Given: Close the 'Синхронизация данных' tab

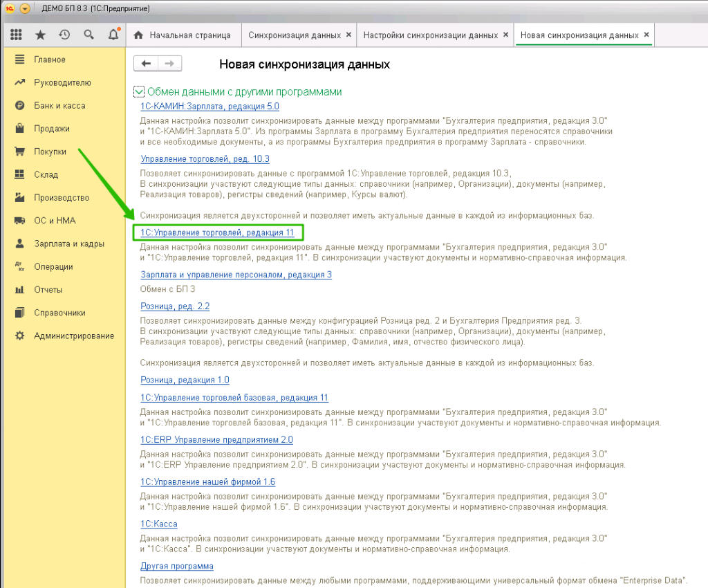Looking at the screenshot, I should click(x=348, y=35).
